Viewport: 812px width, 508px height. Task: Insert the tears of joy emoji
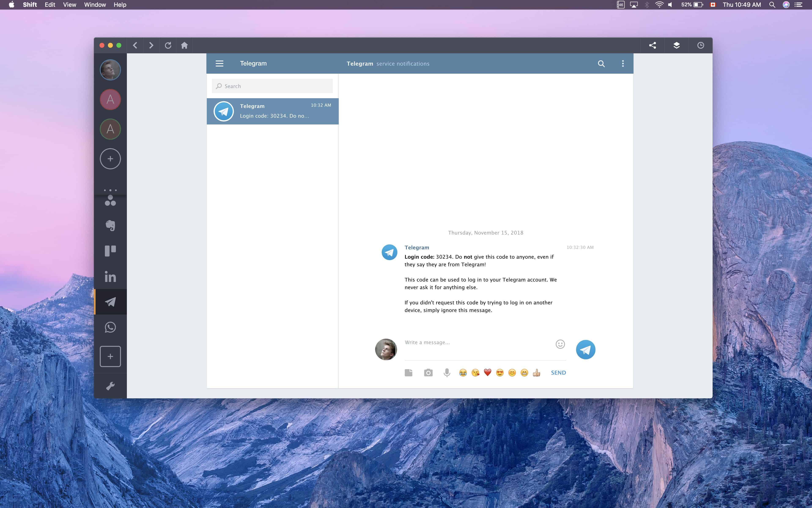pyautogui.click(x=463, y=373)
